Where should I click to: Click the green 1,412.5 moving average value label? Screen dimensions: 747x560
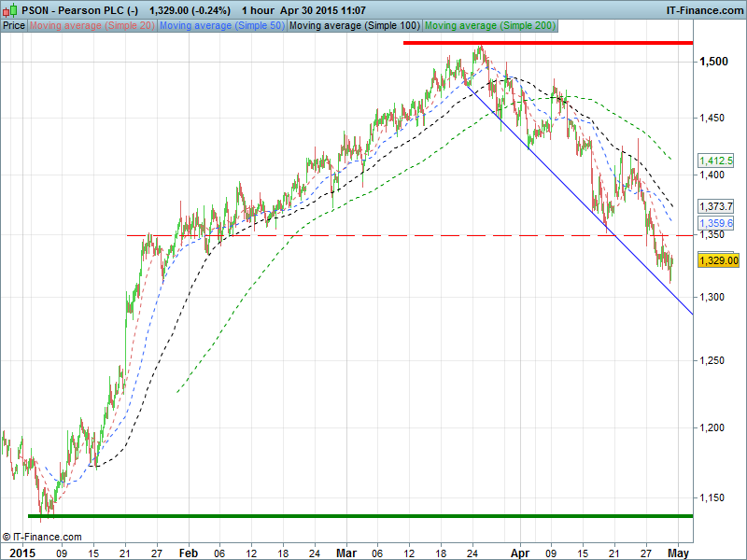point(716,161)
